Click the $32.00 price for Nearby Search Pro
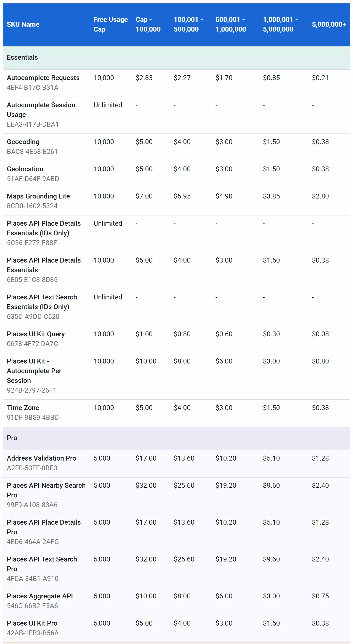The height and width of the screenshot is (644, 353). click(146, 485)
